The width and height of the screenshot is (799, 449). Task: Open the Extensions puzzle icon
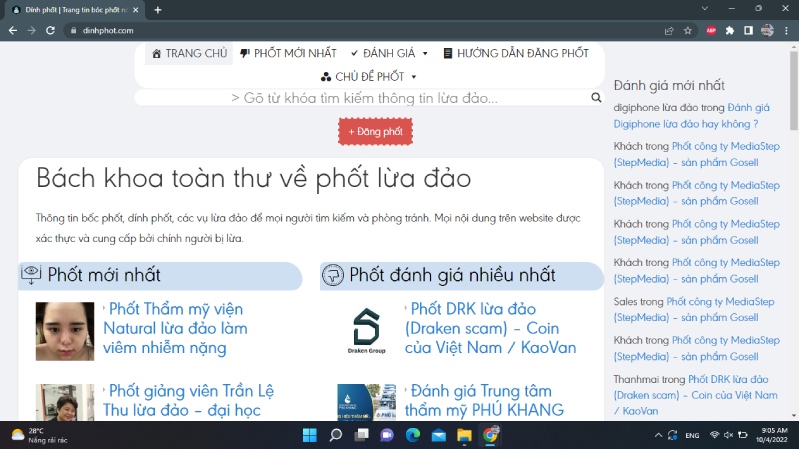click(730, 31)
